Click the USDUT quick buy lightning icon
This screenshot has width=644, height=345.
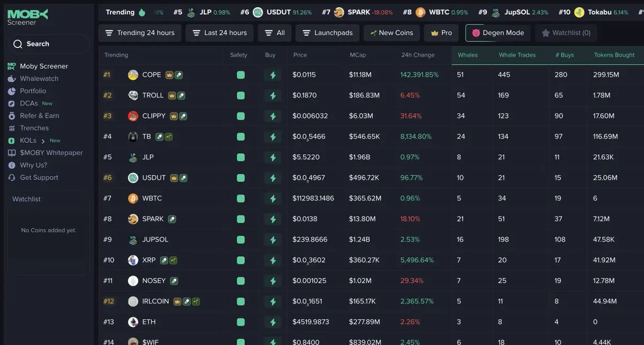click(273, 178)
